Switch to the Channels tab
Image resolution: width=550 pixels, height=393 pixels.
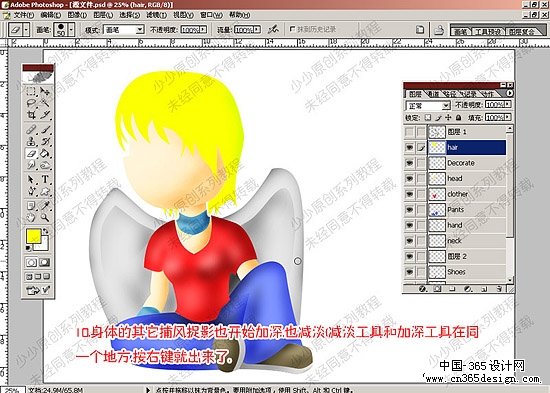click(x=433, y=94)
